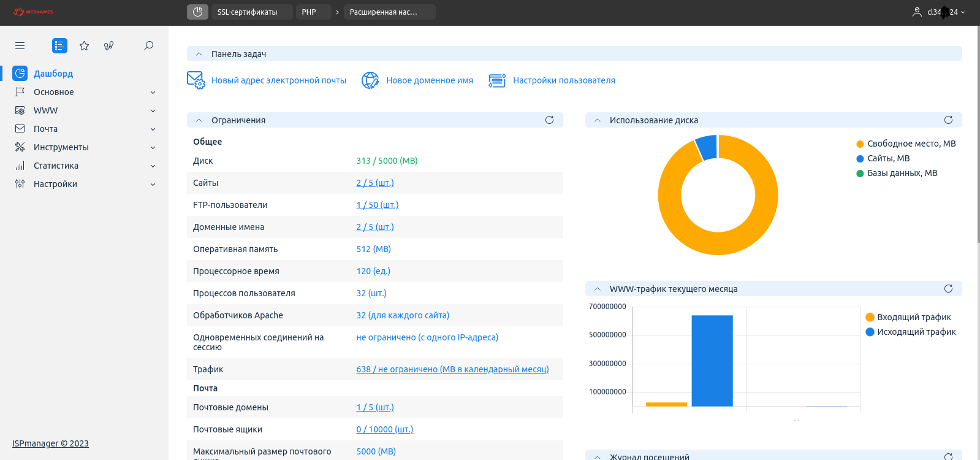Viewport: 980px width, 460px height.
Task: Click user settings icon in task panel
Action: 497,80
